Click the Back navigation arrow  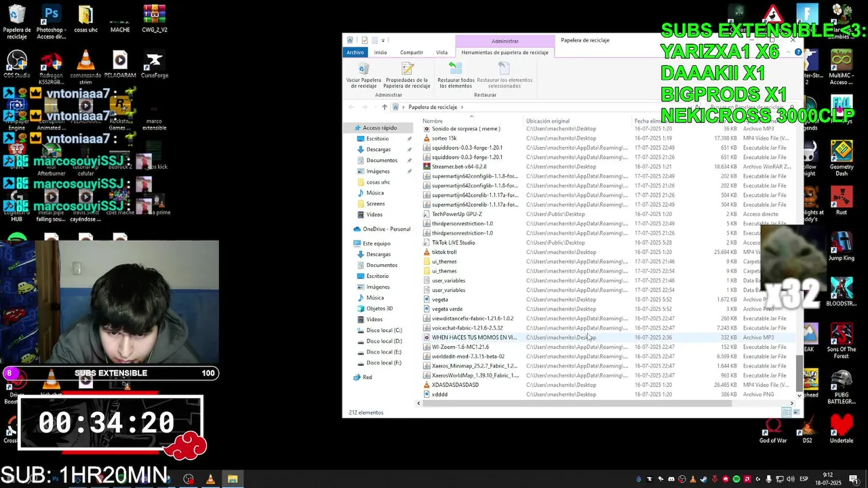point(351,107)
